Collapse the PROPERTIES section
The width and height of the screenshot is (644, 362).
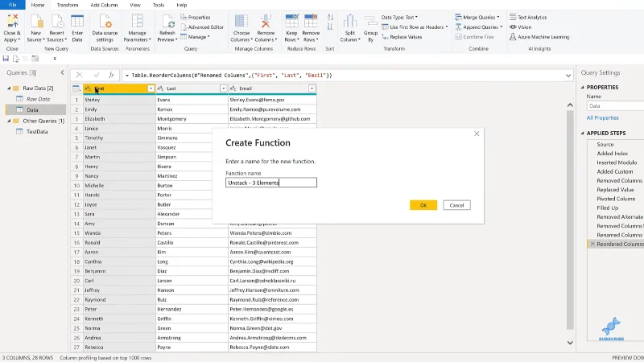[x=582, y=88]
